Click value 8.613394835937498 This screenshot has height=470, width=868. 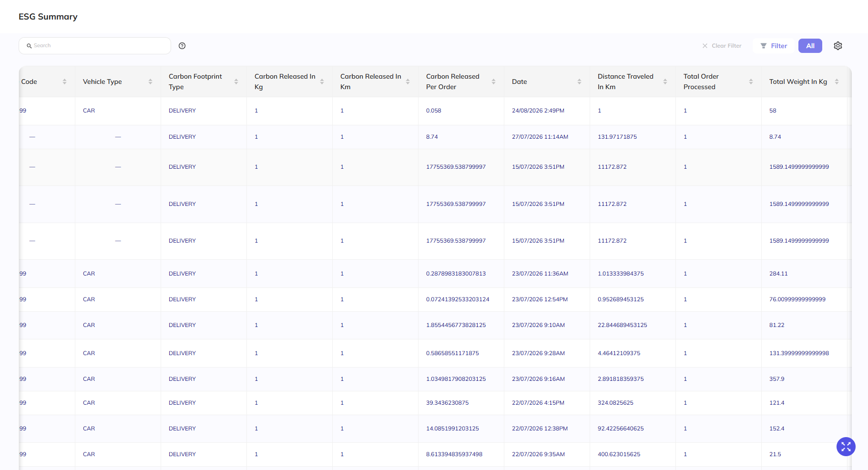[x=454, y=454]
